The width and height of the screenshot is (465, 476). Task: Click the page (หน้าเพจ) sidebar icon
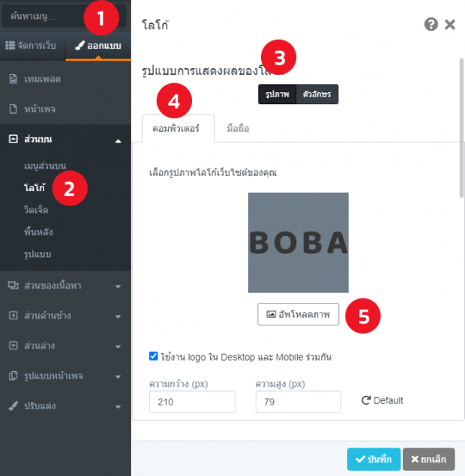coord(13,109)
